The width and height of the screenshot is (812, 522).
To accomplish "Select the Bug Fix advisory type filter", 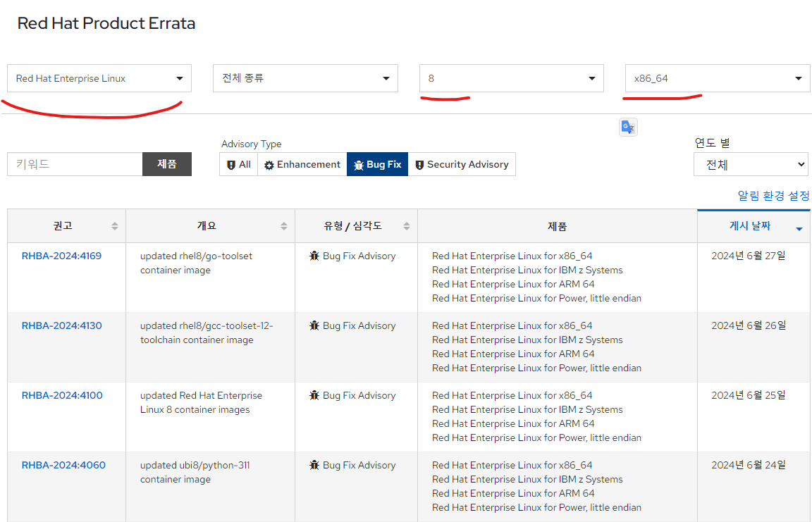I will click(378, 165).
